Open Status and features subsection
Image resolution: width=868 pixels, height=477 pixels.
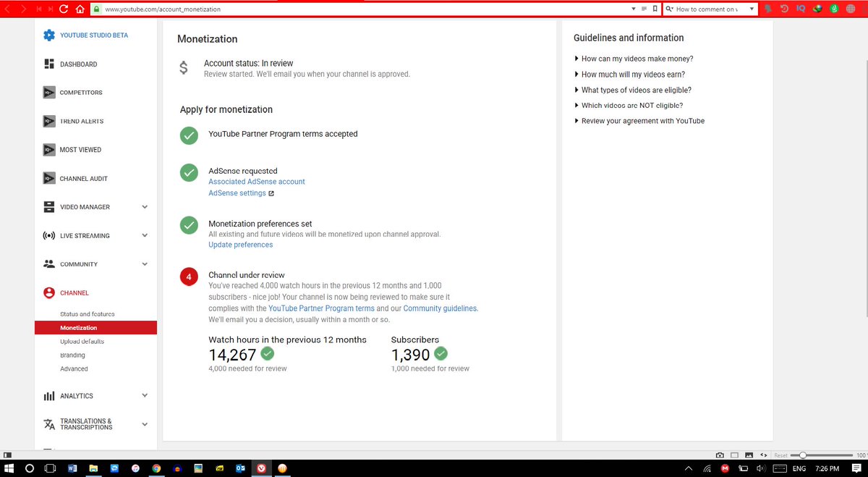point(88,314)
